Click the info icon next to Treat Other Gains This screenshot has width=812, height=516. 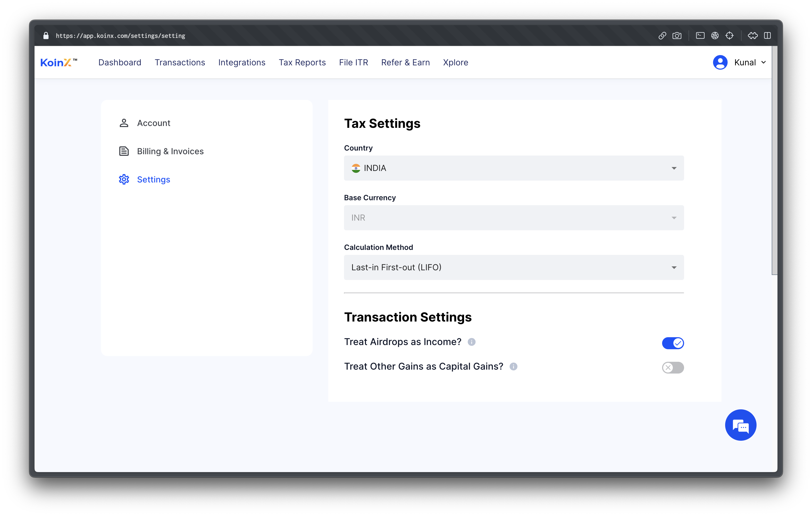tap(512, 366)
